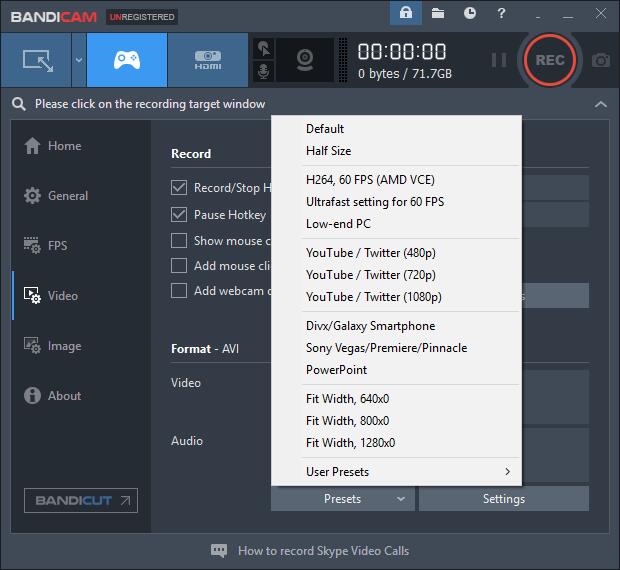The image size is (620, 570).
Task: Select Fit Width, 800x0 preset
Action: 397,421
